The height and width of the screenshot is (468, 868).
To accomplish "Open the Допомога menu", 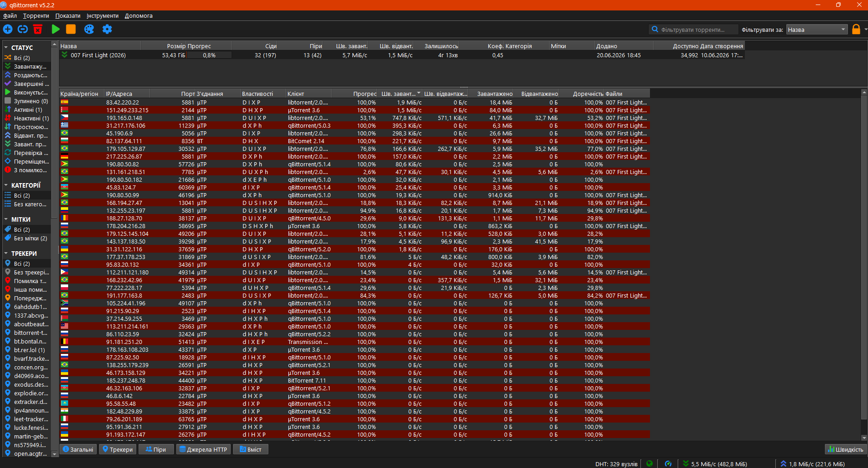I will (x=139, y=15).
